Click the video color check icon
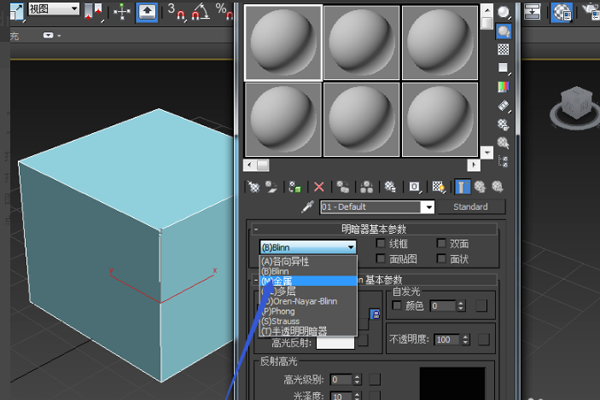This screenshot has height=400, width=600. point(503,87)
